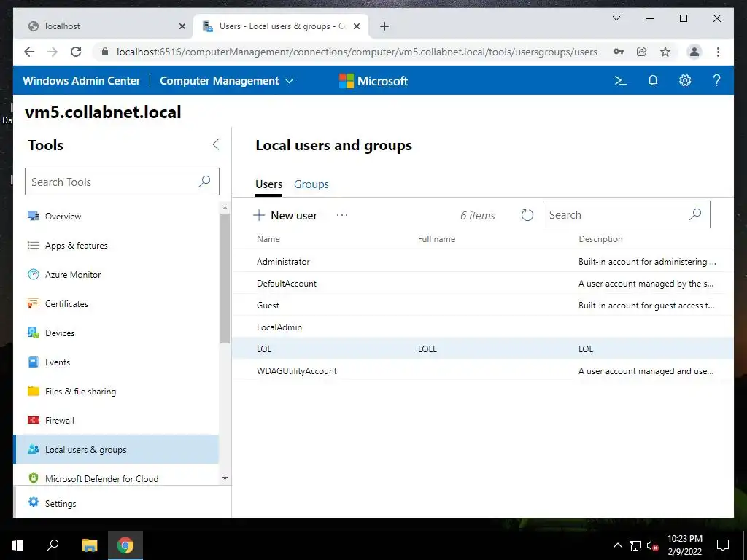This screenshot has width=747, height=560.
Task: Open the notifications bell
Action: click(x=653, y=80)
